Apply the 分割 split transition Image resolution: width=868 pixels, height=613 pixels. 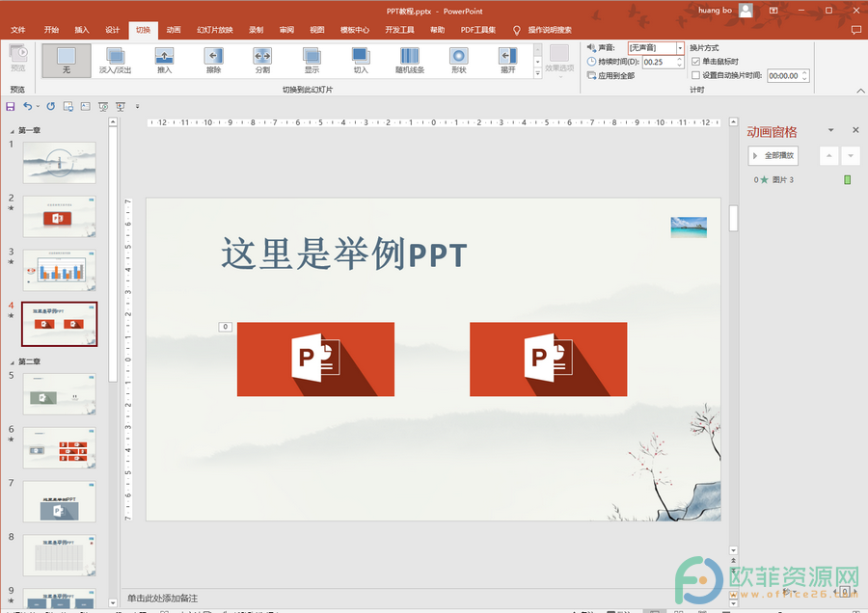point(262,61)
